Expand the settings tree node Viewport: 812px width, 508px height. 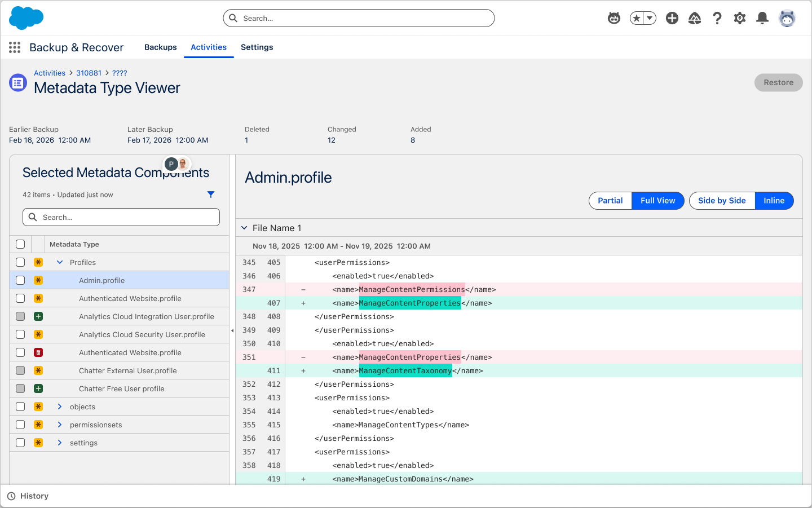pyautogui.click(x=60, y=443)
